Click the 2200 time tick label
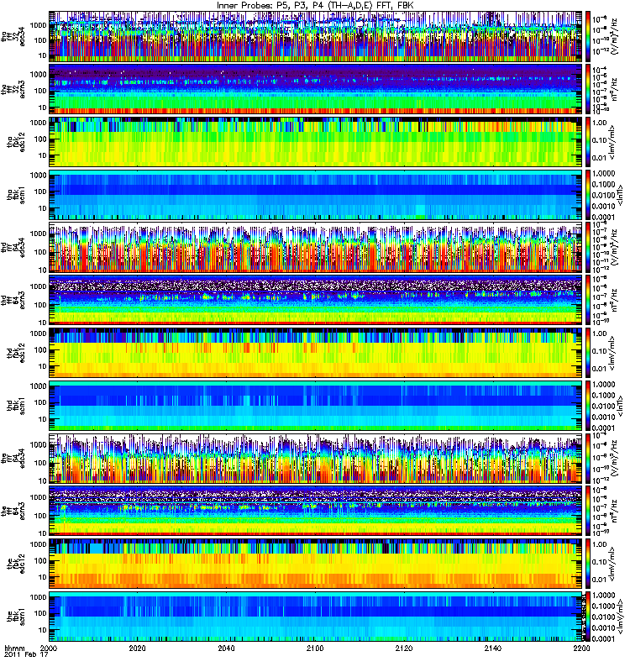This screenshot has width=630, height=672. tap(581, 648)
